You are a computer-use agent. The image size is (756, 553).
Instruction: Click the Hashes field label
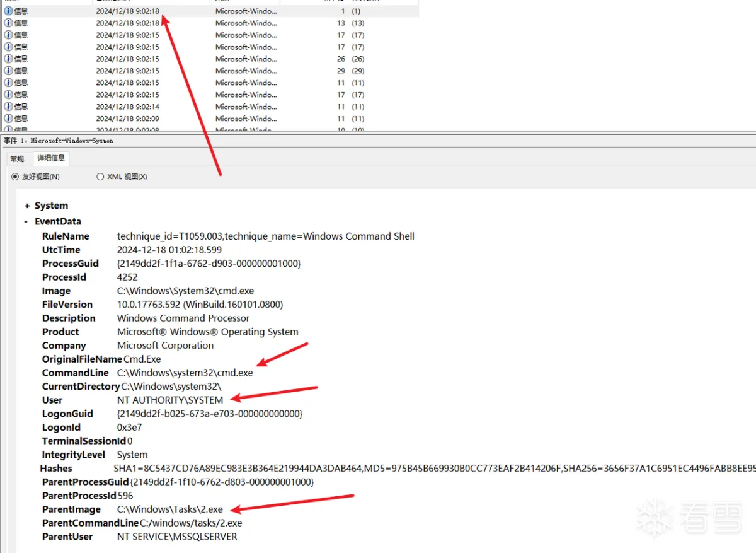click(x=56, y=469)
